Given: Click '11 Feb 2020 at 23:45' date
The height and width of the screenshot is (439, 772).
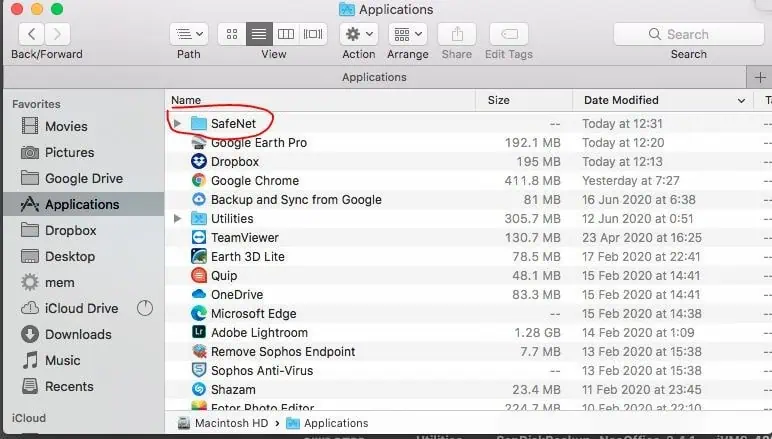Looking at the screenshot, I should pos(642,390).
